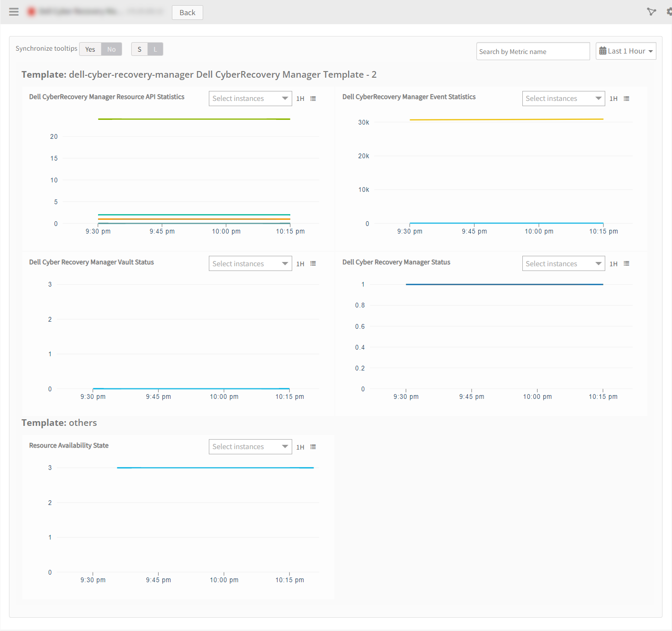The width and height of the screenshot is (672, 631).
Task: Click the 30k axis label in Event Statistics
Action: pyautogui.click(x=364, y=122)
